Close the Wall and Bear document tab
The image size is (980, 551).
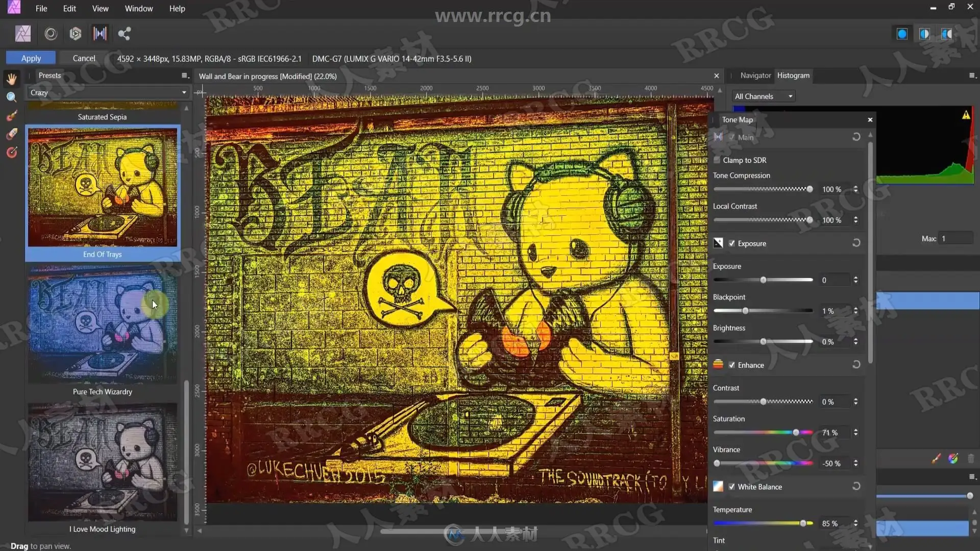717,76
